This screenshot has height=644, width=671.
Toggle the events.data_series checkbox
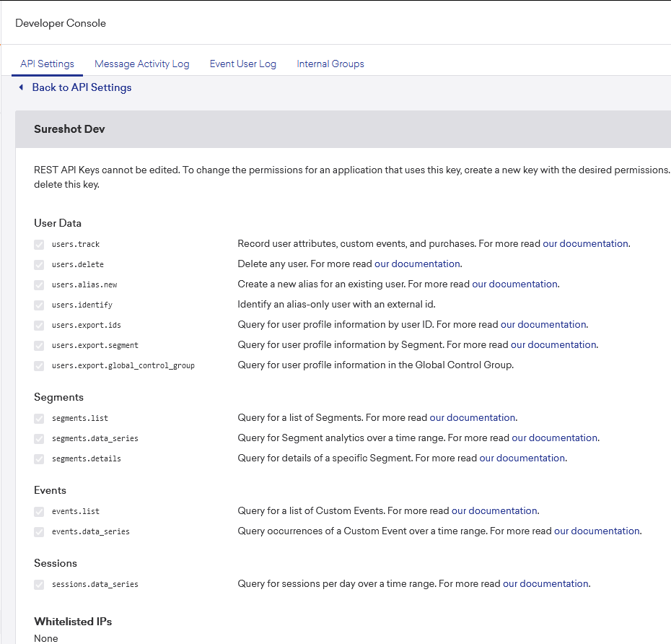point(39,532)
